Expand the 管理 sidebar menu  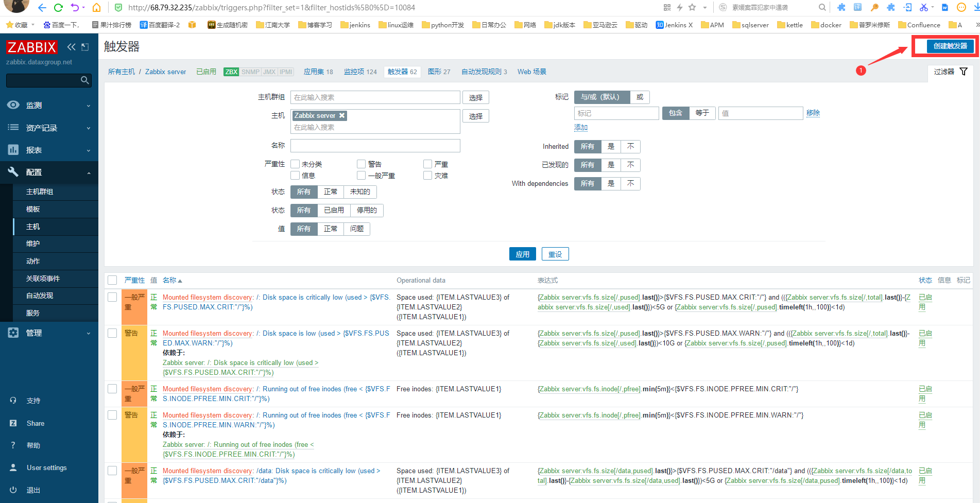pyautogui.click(x=49, y=333)
